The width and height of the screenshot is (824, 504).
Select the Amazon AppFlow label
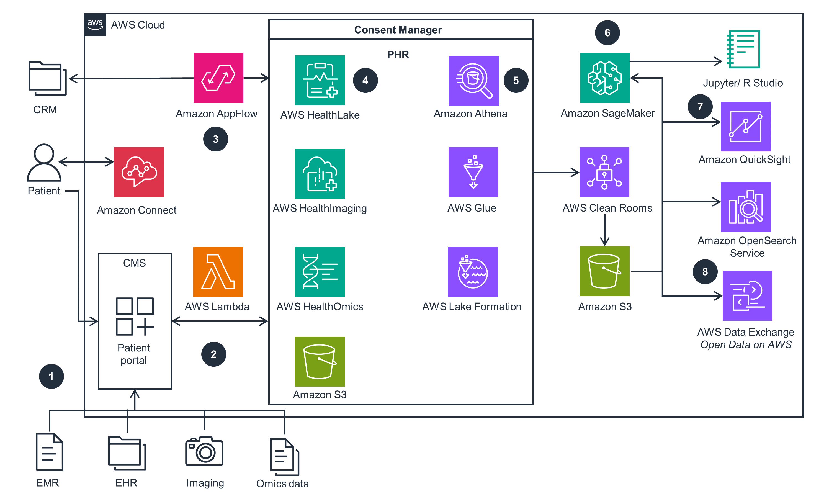[x=217, y=114]
